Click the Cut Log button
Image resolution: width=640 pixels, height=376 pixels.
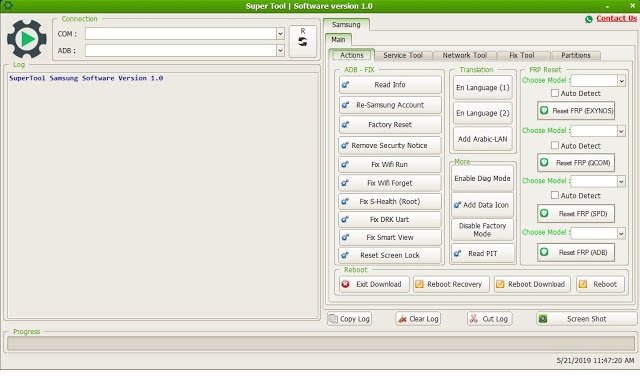point(489,319)
